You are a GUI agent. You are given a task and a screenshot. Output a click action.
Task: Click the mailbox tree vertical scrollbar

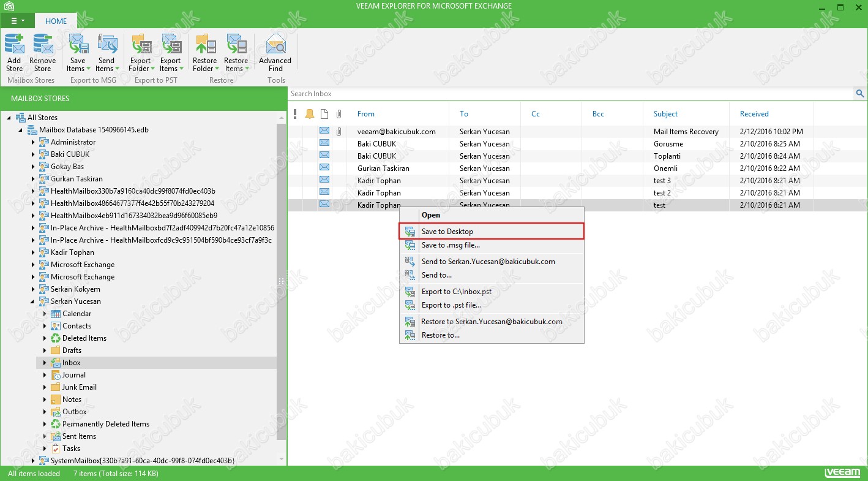click(x=282, y=282)
